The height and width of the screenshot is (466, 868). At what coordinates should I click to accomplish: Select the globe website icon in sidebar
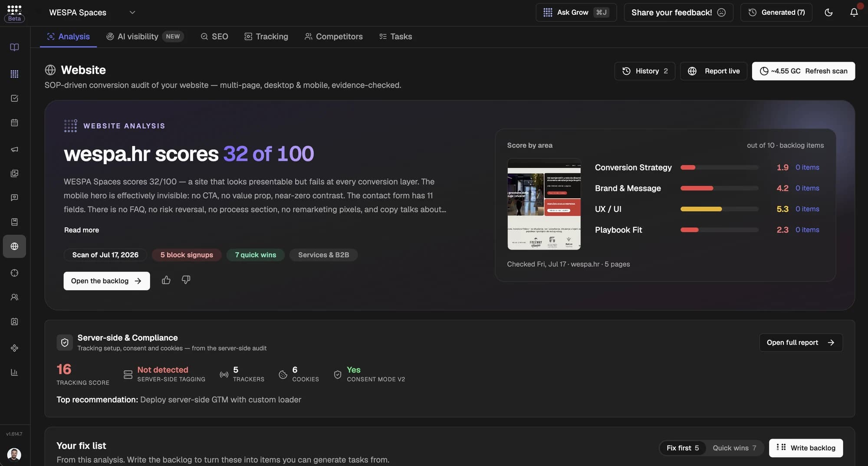coord(14,246)
